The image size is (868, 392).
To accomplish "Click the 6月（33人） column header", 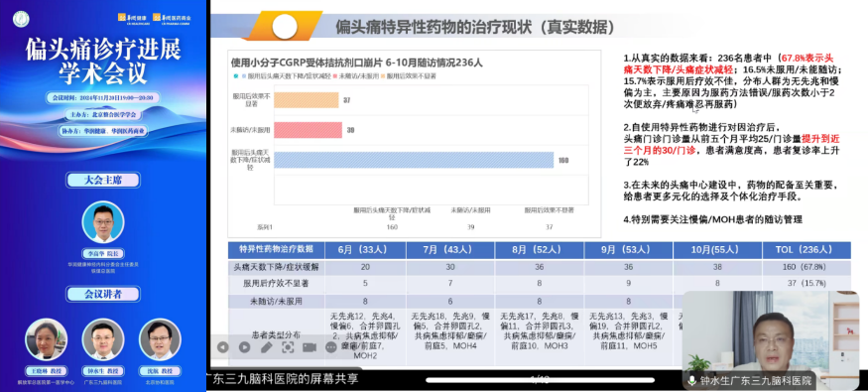I will tap(365, 250).
